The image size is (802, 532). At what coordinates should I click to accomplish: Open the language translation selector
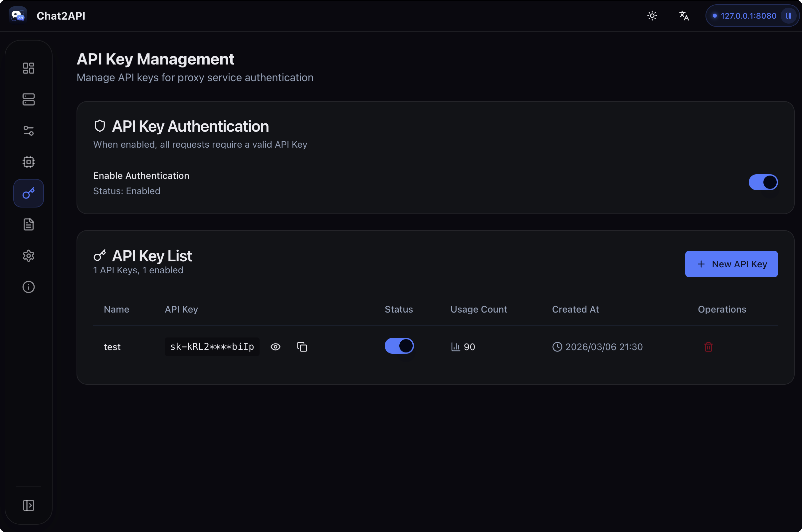pos(684,16)
